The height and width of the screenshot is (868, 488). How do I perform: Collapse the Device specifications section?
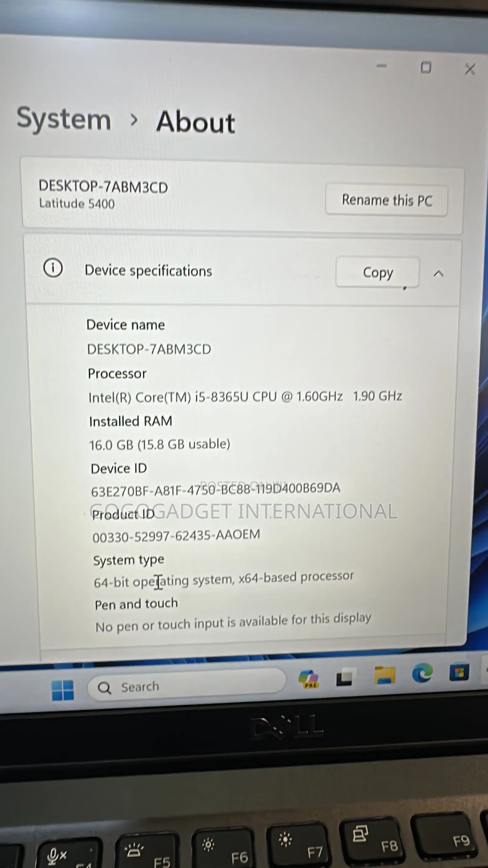(438, 274)
